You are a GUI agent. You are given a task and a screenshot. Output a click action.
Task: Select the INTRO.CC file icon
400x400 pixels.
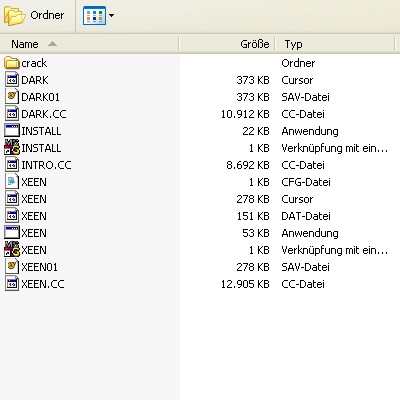12,165
